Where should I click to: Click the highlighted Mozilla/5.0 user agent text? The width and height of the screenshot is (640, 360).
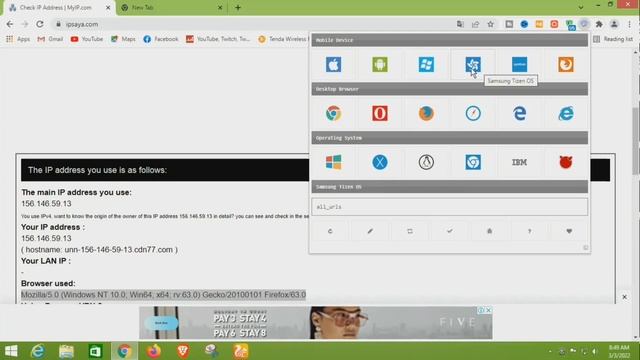pyautogui.click(x=163, y=295)
